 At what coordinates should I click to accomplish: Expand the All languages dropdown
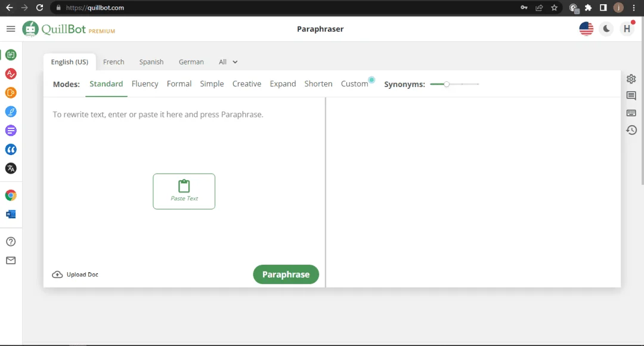pyautogui.click(x=228, y=61)
